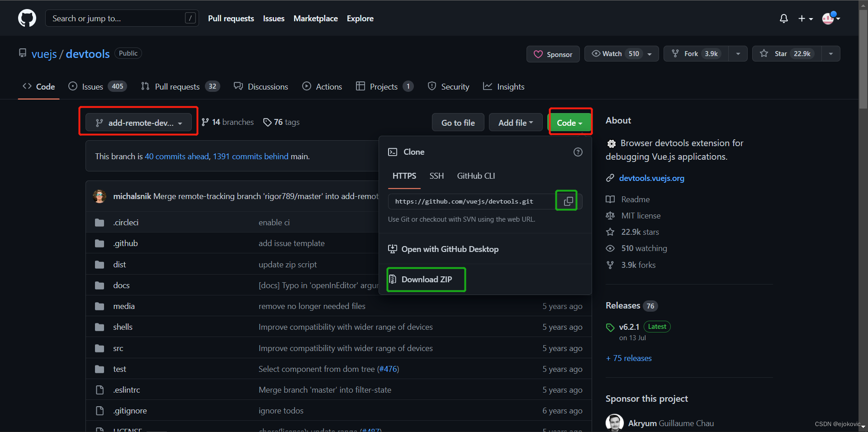Viewport: 868px width, 432px height.
Task: Click Go to file button
Action: (458, 123)
